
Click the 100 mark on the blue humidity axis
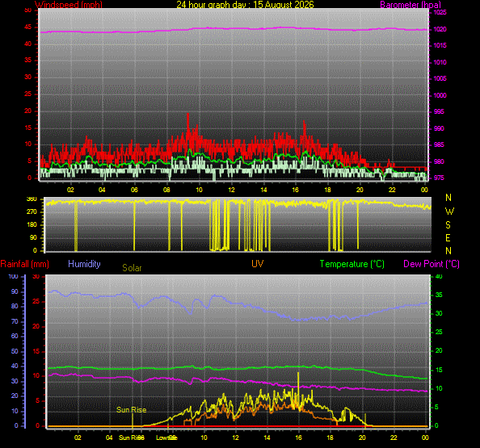(x=13, y=276)
